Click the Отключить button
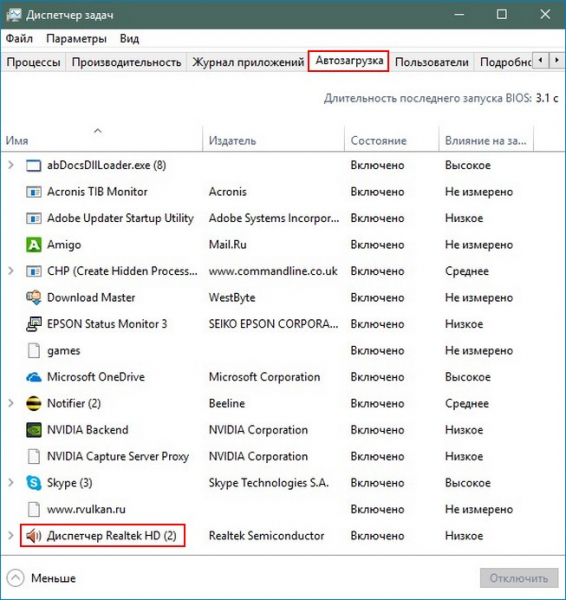The image size is (566, 600). click(x=519, y=578)
